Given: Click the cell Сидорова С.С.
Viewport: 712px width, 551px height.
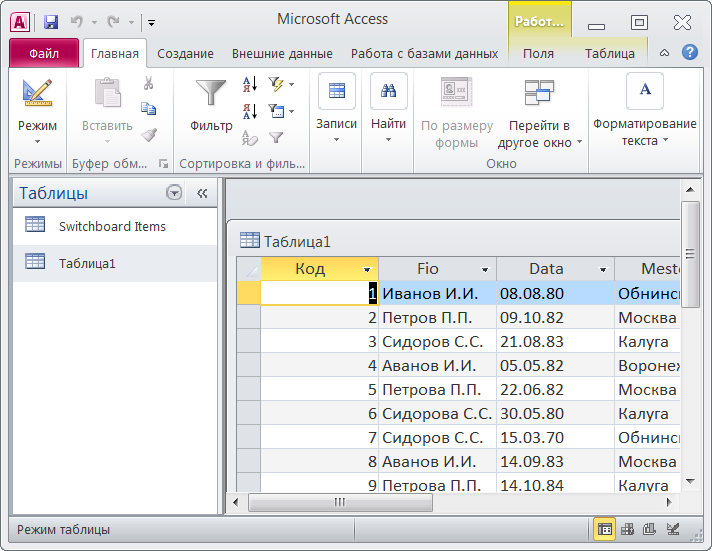Looking at the screenshot, I should point(437,414).
